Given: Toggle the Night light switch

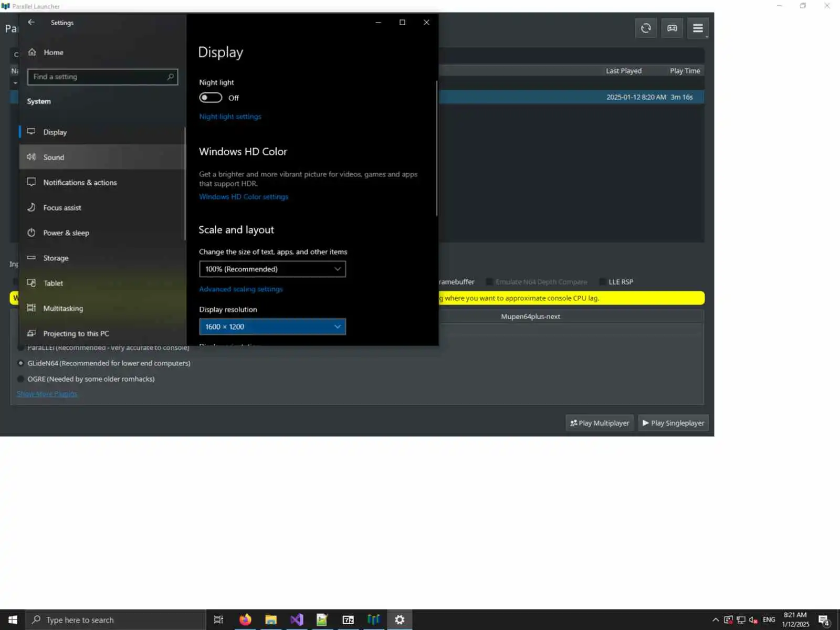Looking at the screenshot, I should click(x=211, y=98).
